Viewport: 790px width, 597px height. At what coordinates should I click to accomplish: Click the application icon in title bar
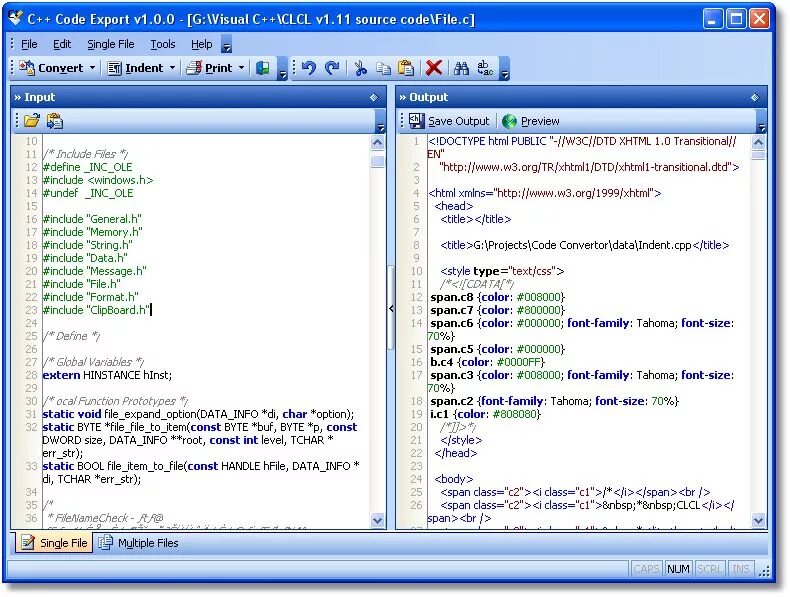16,19
